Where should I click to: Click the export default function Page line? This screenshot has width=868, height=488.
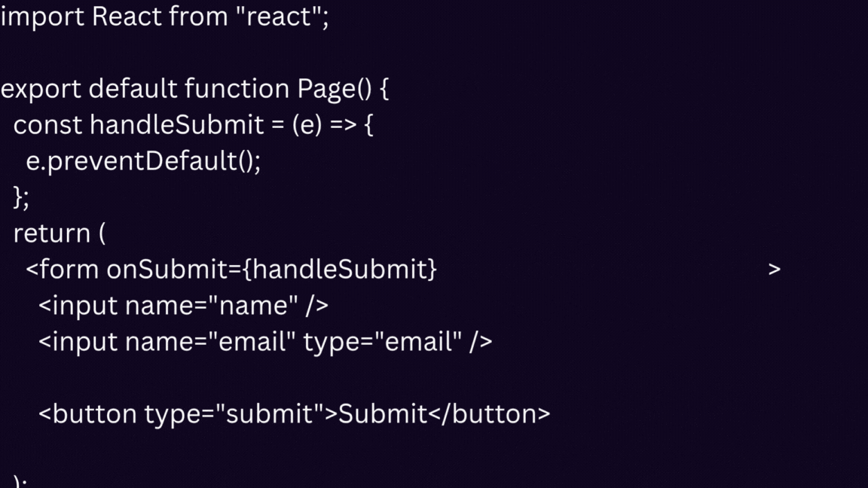coord(194,89)
